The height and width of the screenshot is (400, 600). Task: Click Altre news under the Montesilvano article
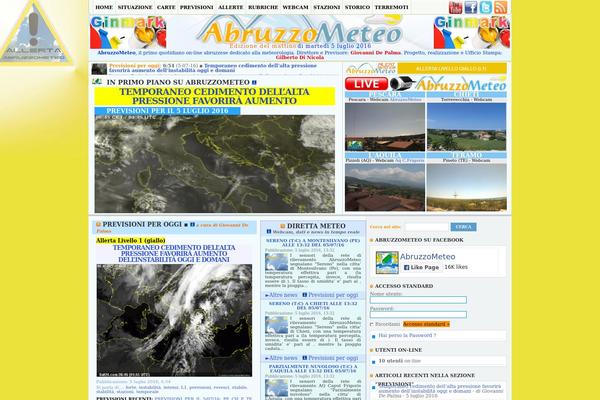281,295
